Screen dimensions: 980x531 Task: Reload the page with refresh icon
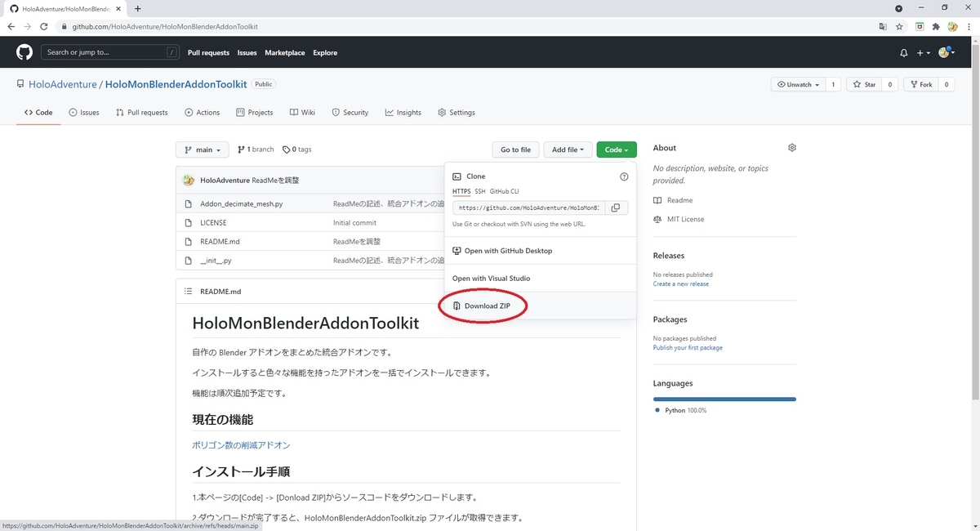[x=46, y=26]
